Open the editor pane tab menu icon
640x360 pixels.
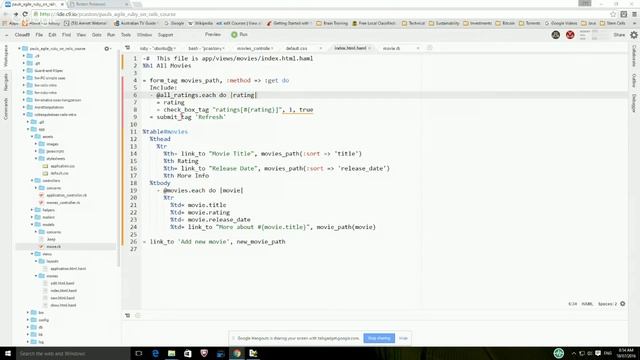pyautogui.click(x=128, y=48)
